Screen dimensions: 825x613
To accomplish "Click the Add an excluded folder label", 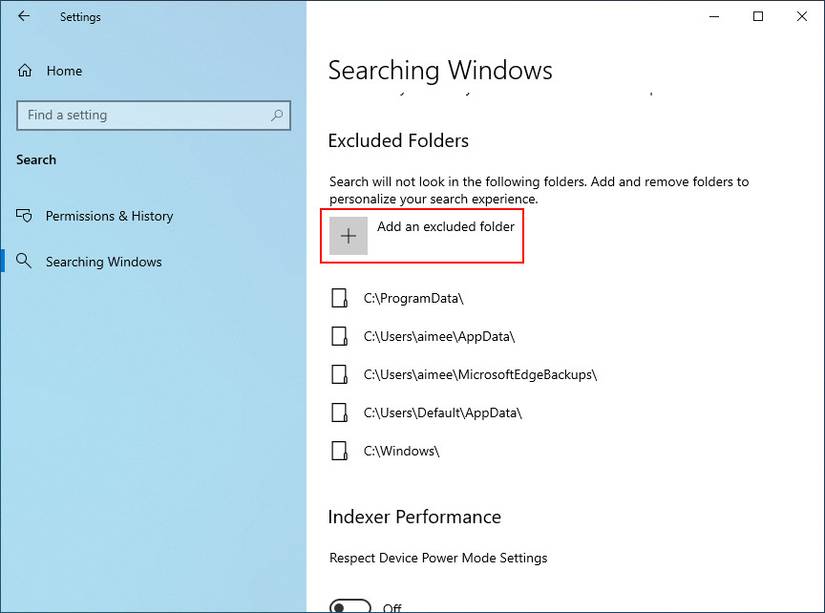I will (x=445, y=227).
